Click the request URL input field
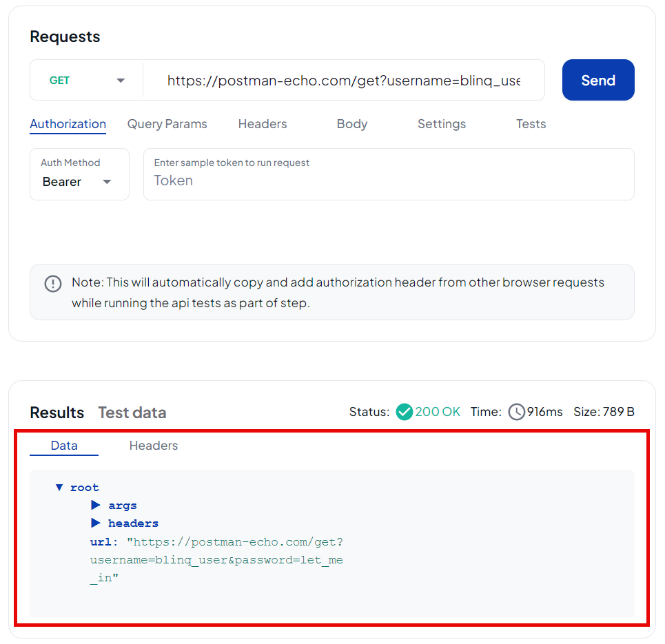Viewport: 665px width, 644px height. pos(344,80)
